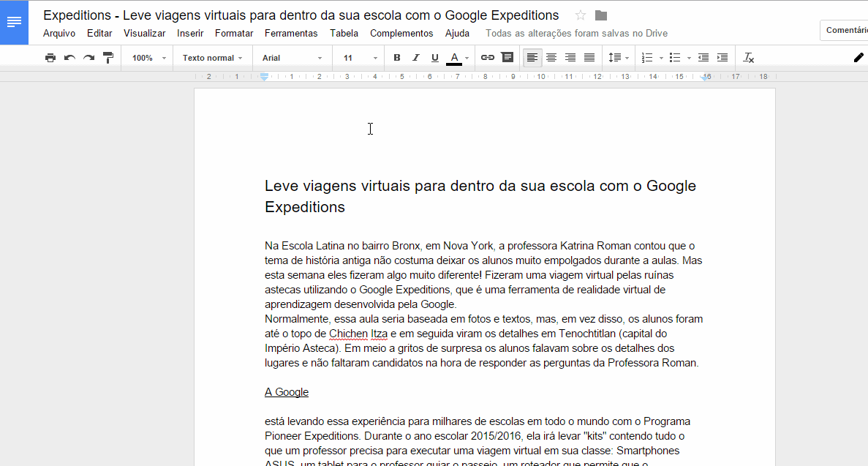Image resolution: width=868 pixels, height=466 pixels.
Task: Click the underlined 'A Google' text
Action: [x=286, y=392]
